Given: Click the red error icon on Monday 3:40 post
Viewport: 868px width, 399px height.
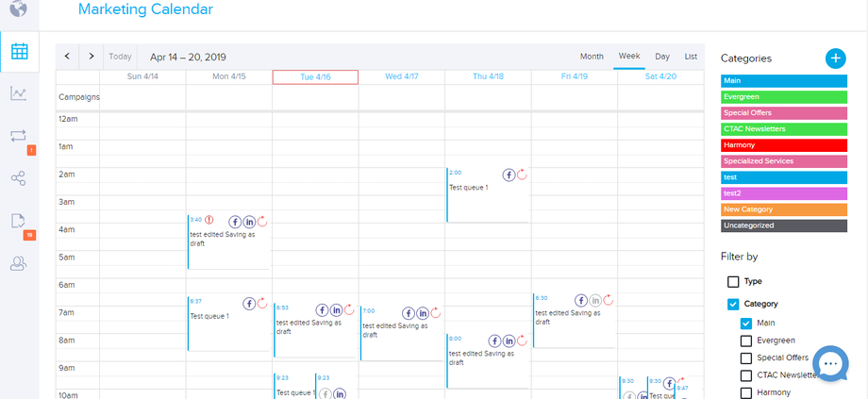Looking at the screenshot, I should click(209, 220).
